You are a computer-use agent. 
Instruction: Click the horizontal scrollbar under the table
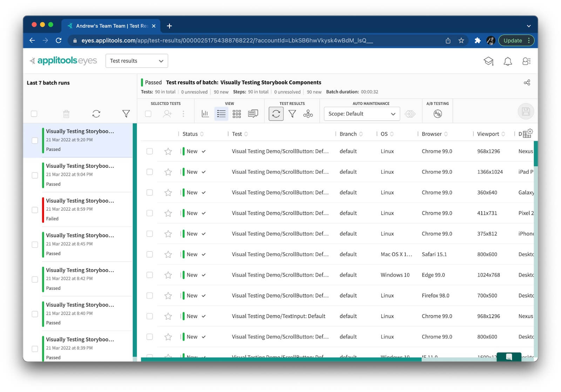click(x=280, y=359)
